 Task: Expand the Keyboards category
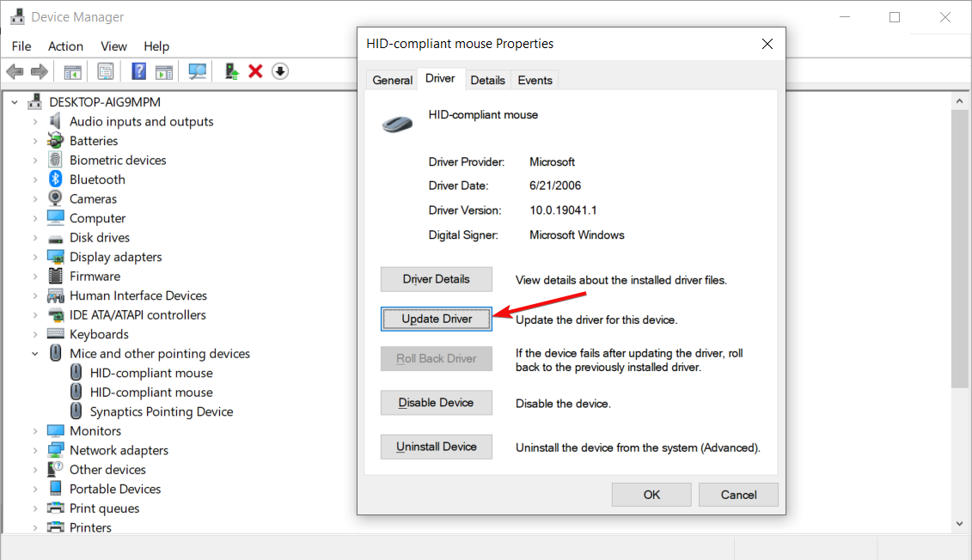[35, 334]
